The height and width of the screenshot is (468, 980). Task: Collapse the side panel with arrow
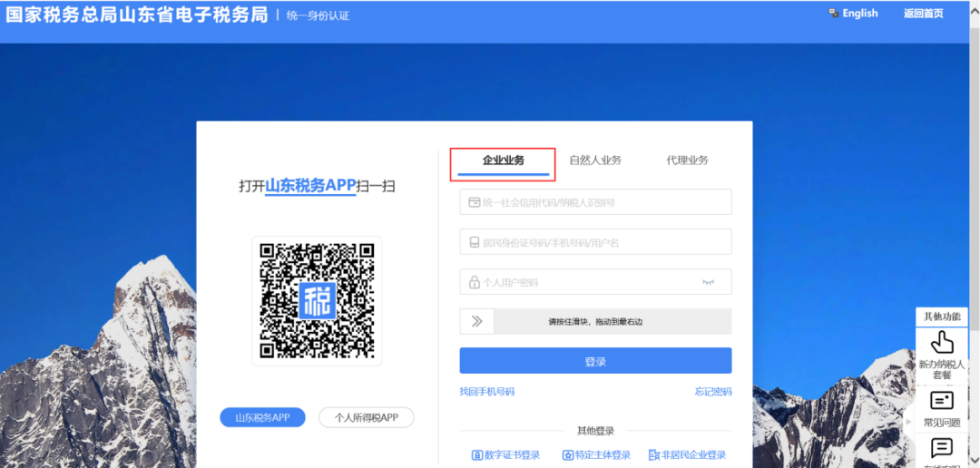pos(908,422)
